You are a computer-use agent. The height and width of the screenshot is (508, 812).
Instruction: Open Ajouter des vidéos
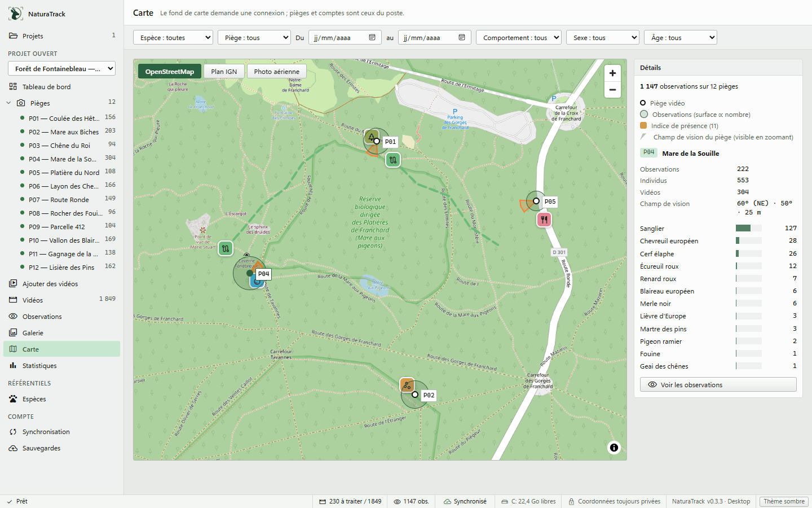tap(62, 284)
